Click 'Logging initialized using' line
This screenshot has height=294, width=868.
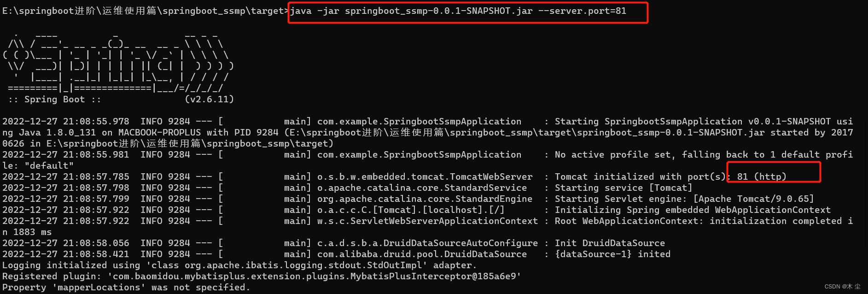[239, 265]
